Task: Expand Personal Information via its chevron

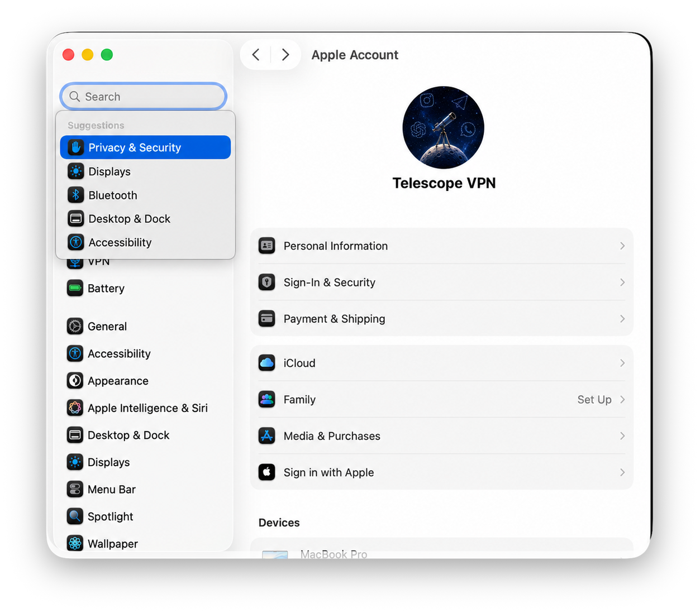Action: pos(622,246)
